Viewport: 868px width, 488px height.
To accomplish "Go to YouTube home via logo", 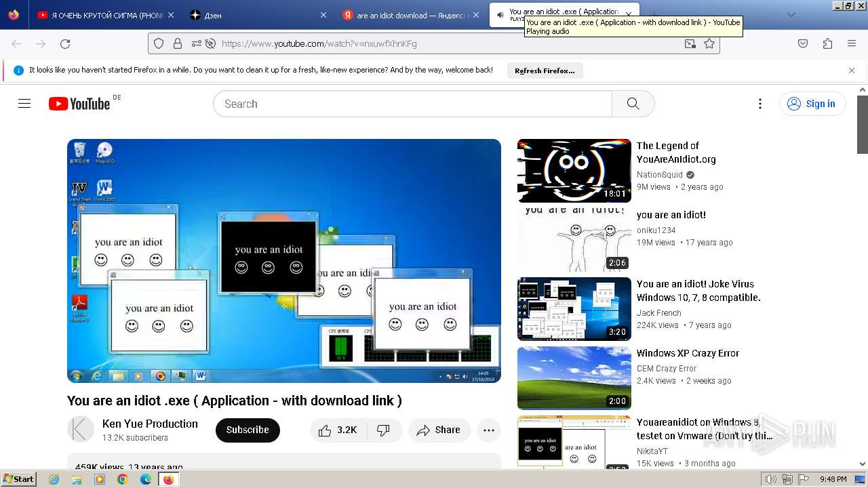I will (79, 104).
